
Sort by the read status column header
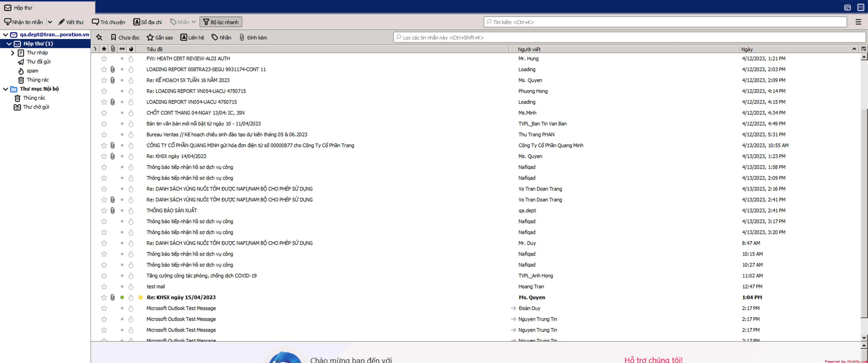click(122, 49)
